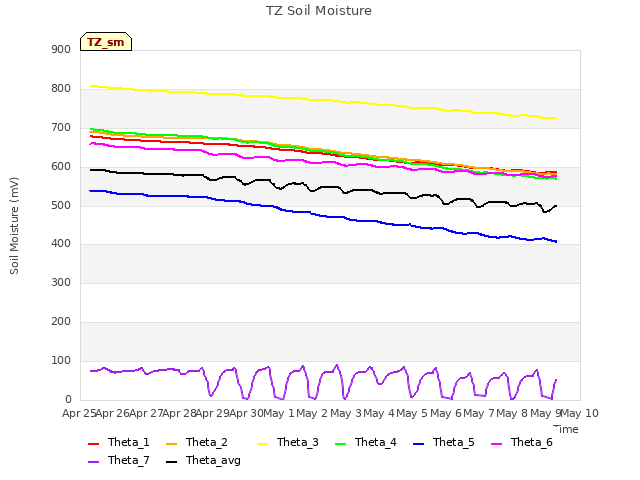Click the Theta_1 red legend swatch
Image resolution: width=640 pixels, height=480 pixels.
[93, 444]
